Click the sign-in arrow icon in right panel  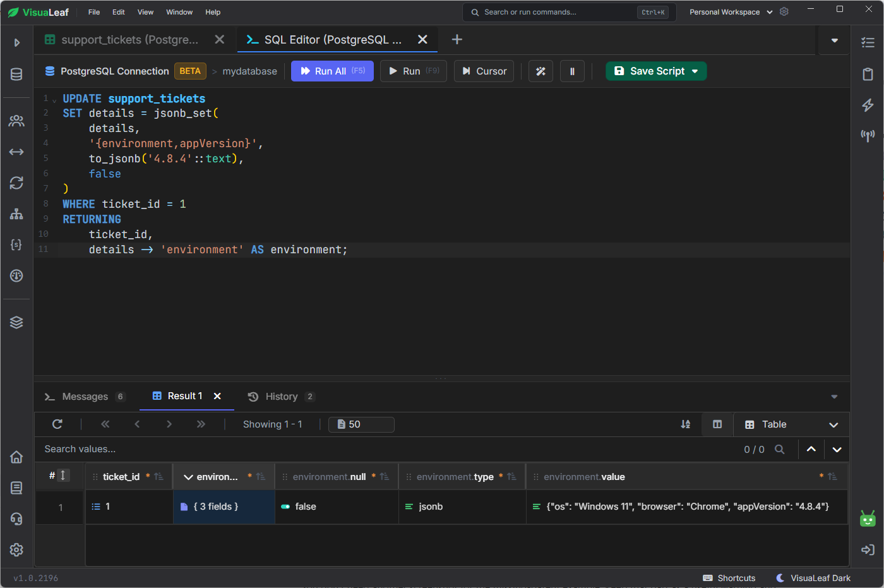(868, 549)
